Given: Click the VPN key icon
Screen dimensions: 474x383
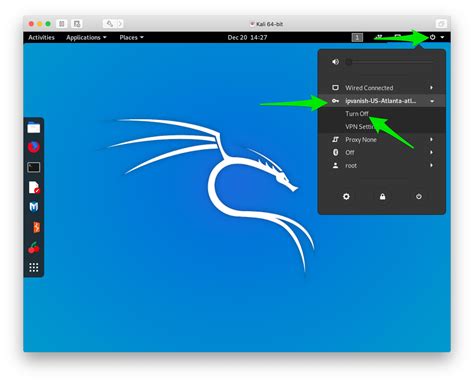Looking at the screenshot, I should 335,101.
